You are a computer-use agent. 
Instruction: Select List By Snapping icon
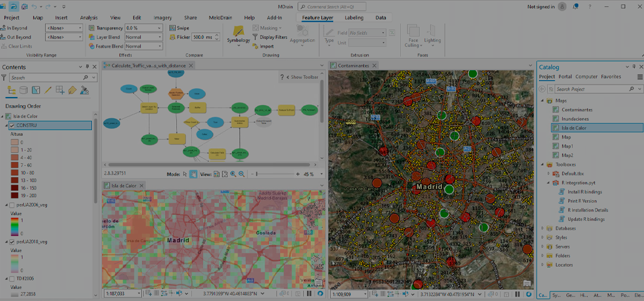(x=60, y=90)
